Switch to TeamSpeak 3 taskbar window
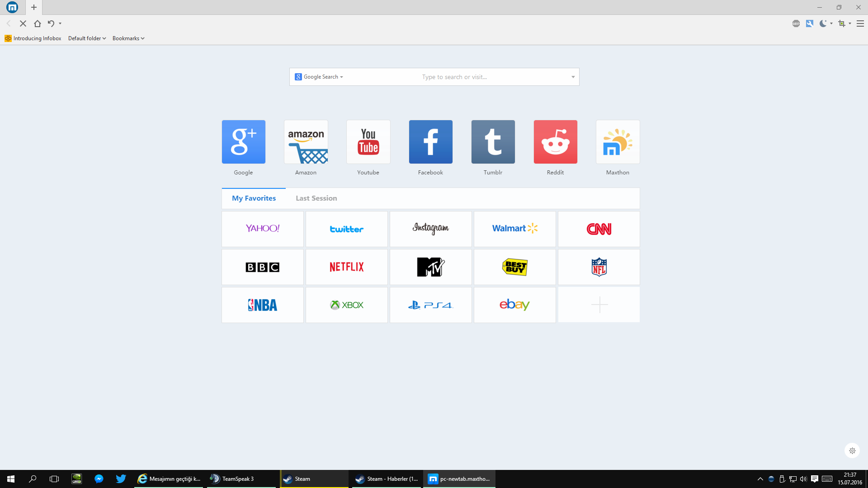Image resolution: width=868 pixels, height=488 pixels. pyautogui.click(x=241, y=479)
